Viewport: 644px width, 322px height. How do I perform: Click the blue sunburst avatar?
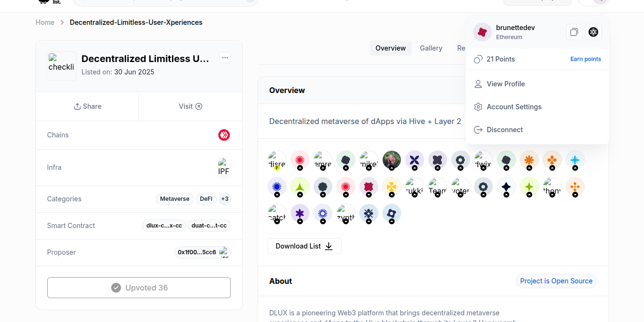277,187
